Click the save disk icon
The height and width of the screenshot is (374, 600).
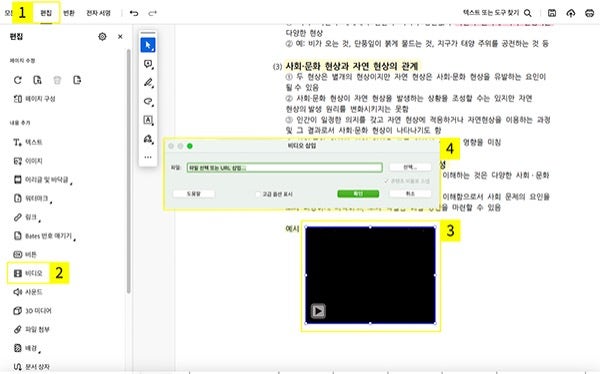(x=552, y=13)
